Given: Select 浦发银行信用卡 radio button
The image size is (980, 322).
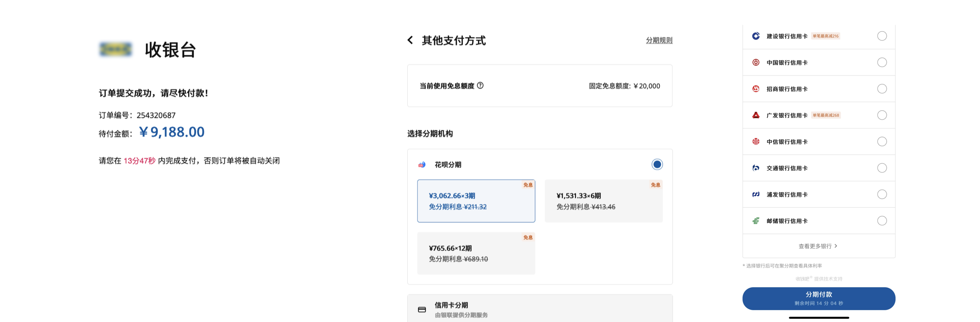Looking at the screenshot, I should 882,194.
